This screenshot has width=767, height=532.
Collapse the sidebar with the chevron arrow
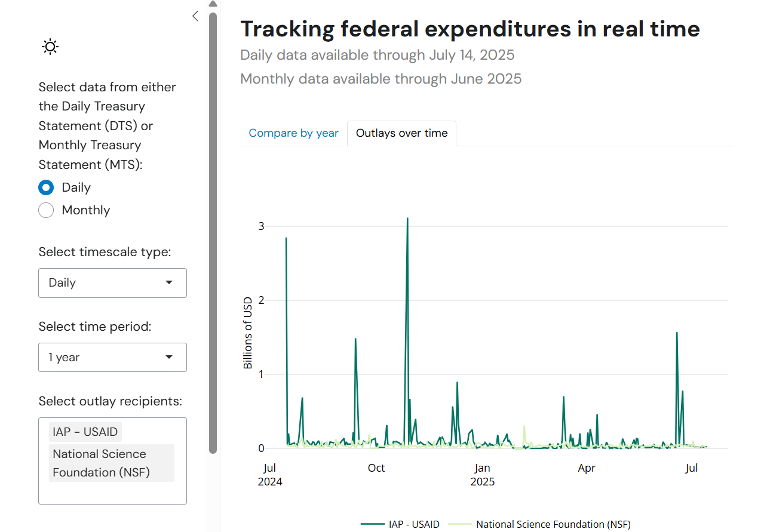[x=195, y=16]
